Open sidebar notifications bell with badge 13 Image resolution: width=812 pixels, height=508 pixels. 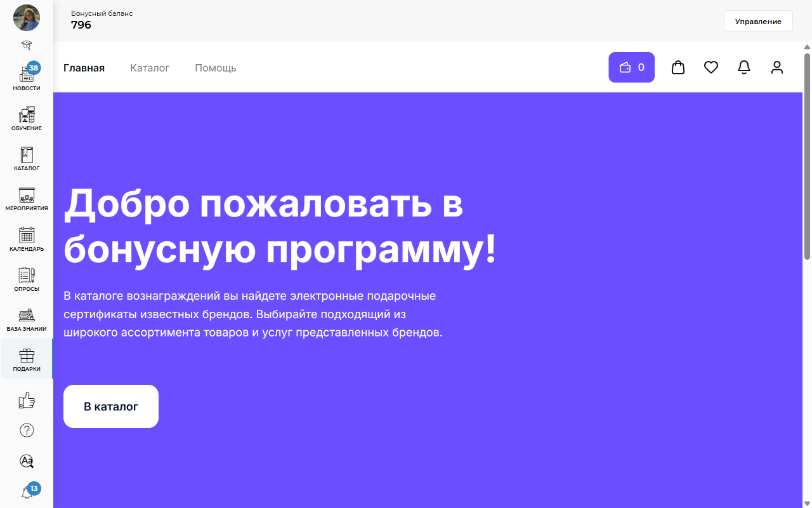point(28,491)
